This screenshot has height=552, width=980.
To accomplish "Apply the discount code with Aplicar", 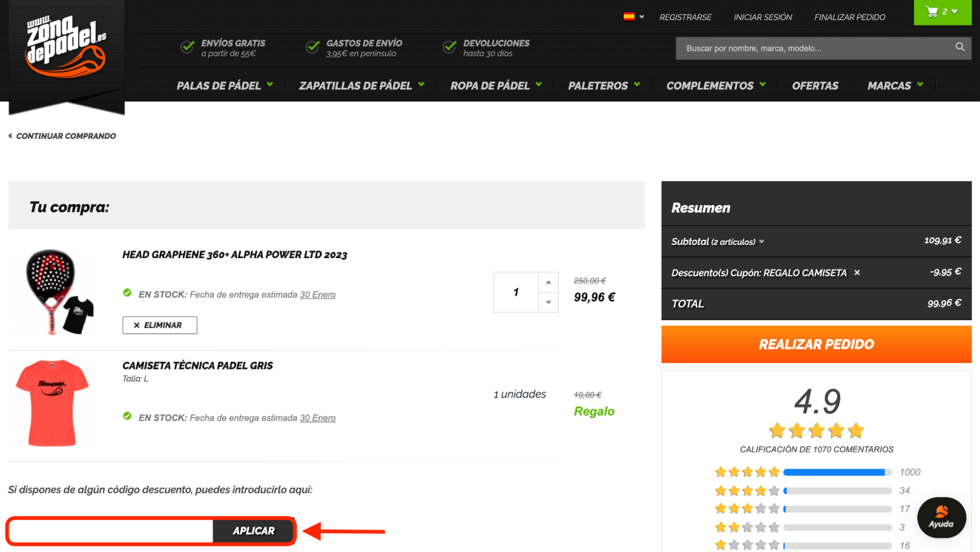I will click(x=253, y=531).
